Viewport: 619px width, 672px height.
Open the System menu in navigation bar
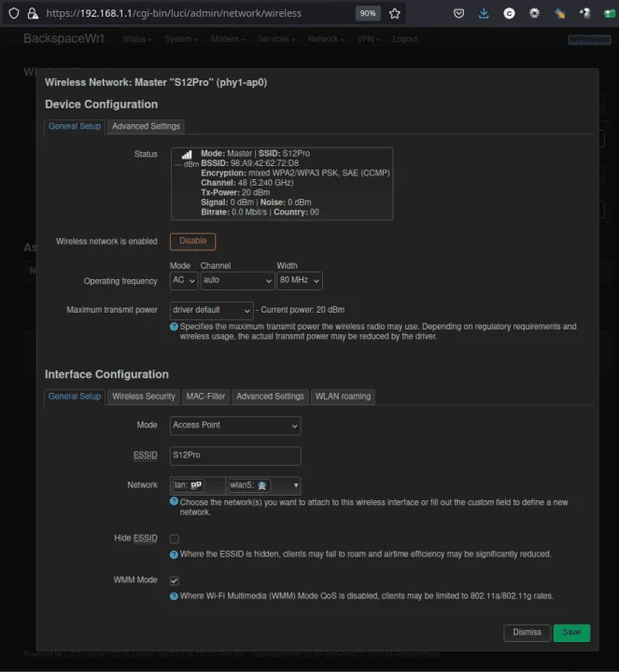point(181,39)
